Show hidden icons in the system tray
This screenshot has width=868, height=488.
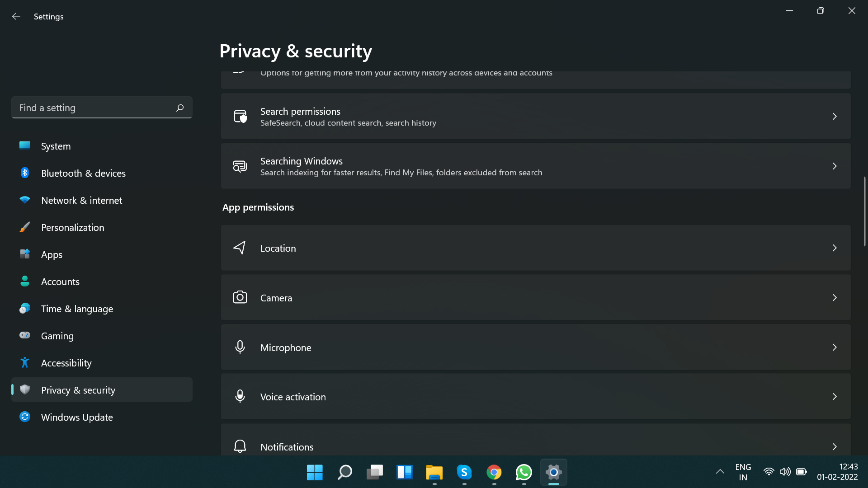coord(720,472)
